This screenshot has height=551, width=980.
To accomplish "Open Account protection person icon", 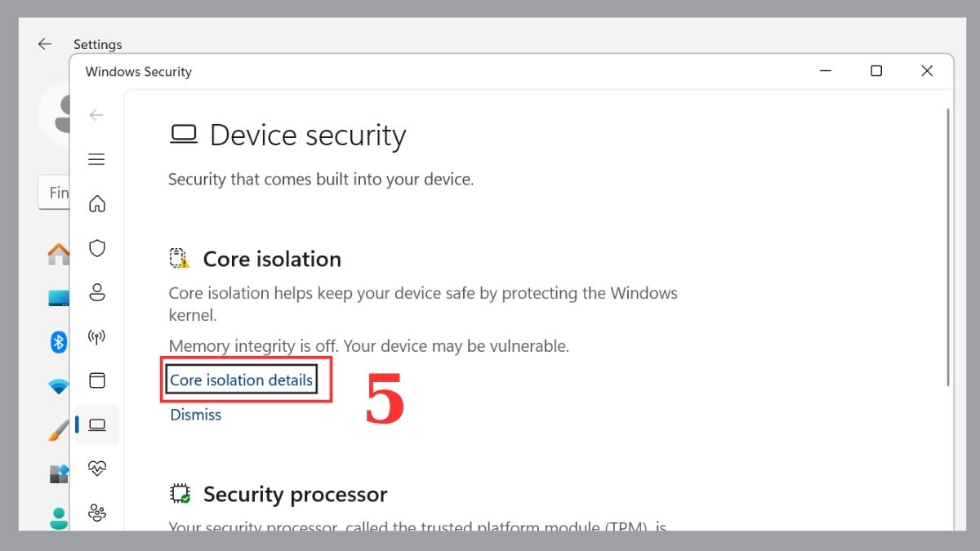I will point(97,292).
